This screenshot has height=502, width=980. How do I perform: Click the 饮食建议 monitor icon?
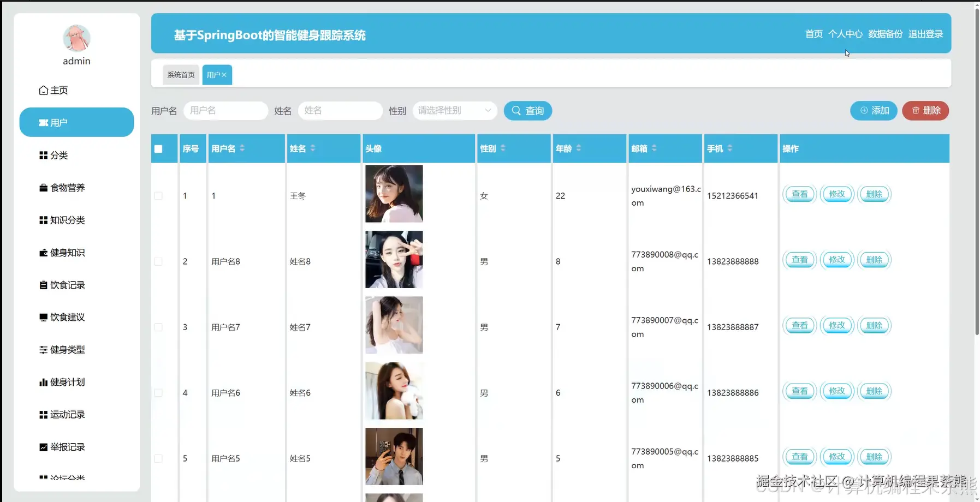pyautogui.click(x=44, y=317)
